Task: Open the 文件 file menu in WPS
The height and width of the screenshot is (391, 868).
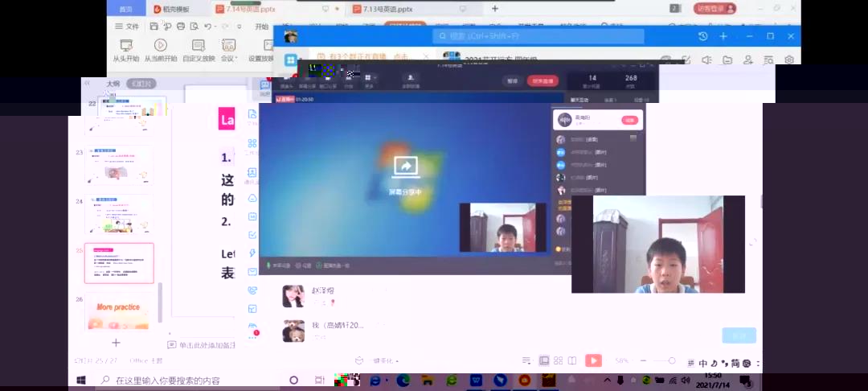Action: (x=127, y=26)
